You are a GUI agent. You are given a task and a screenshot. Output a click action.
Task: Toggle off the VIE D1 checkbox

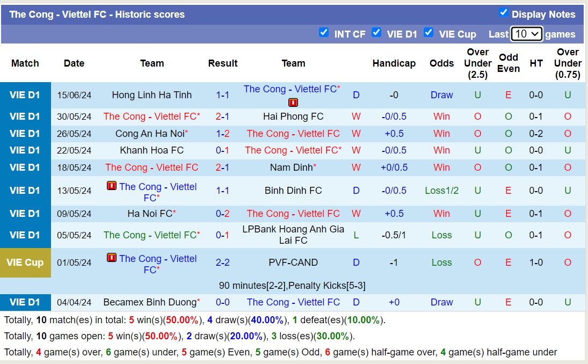(377, 33)
